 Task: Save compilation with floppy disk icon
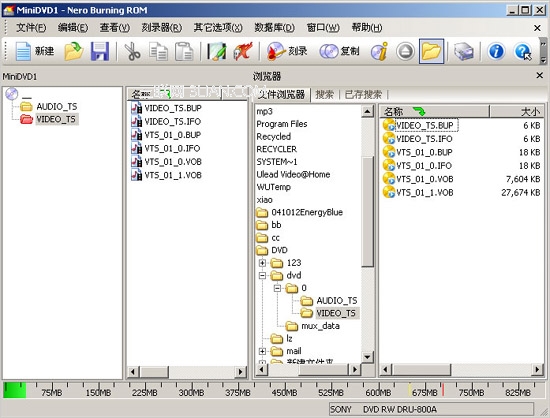tap(100, 51)
